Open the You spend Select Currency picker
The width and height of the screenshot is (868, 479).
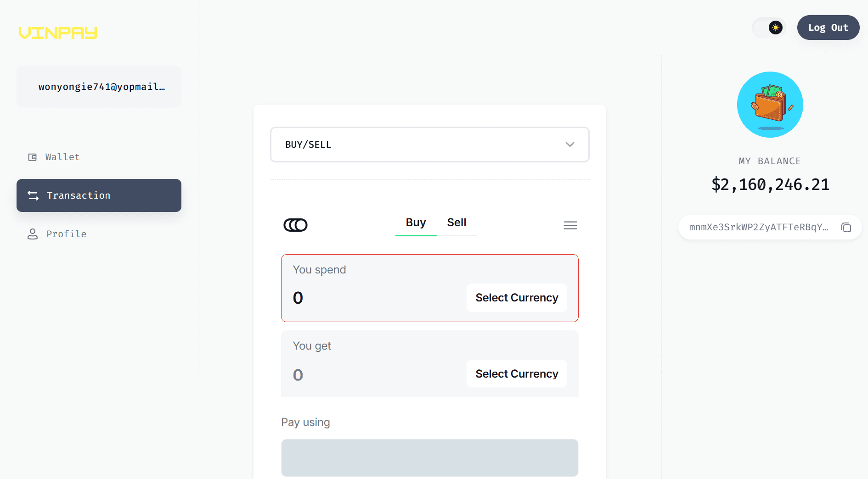point(516,297)
